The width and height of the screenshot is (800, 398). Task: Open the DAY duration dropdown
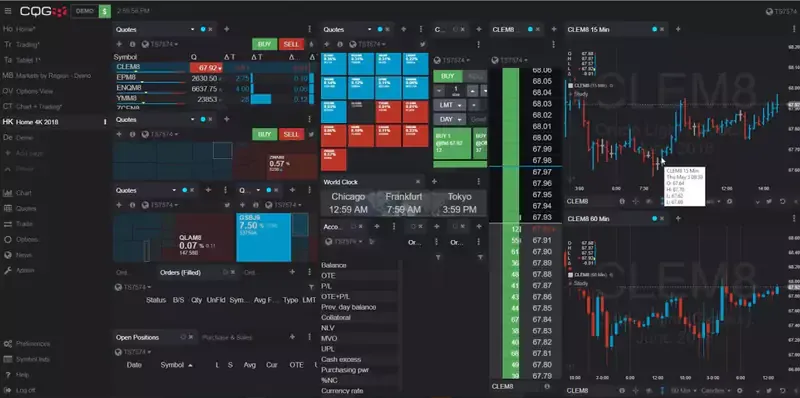[x=449, y=119]
